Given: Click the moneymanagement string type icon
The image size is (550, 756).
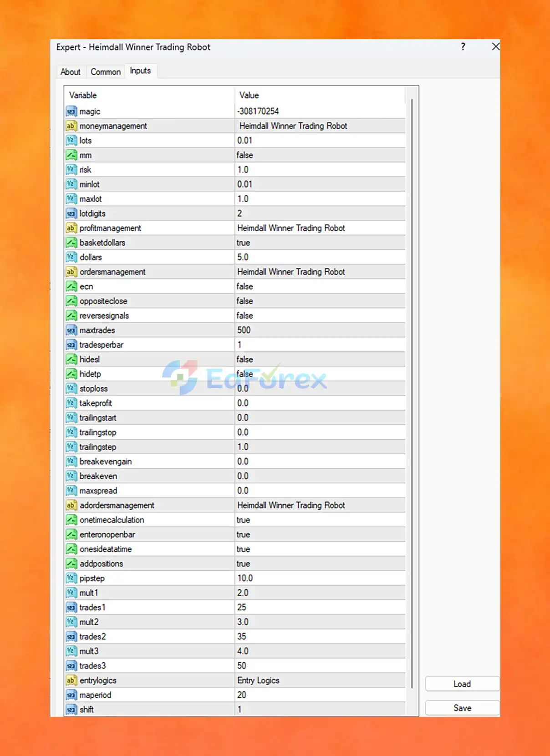Looking at the screenshot, I should coord(71,126).
